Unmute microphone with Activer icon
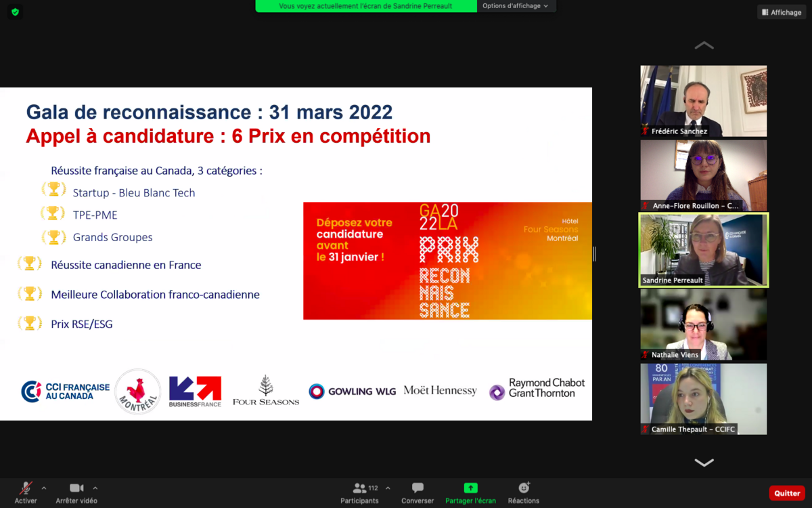812x508 pixels. [x=26, y=489]
